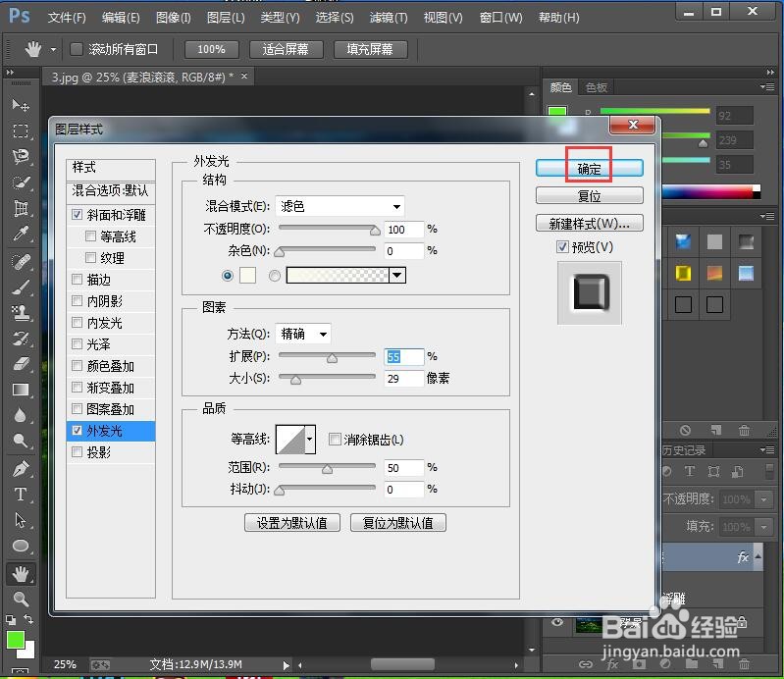Uncheck Bevel and Emboss style

77,215
